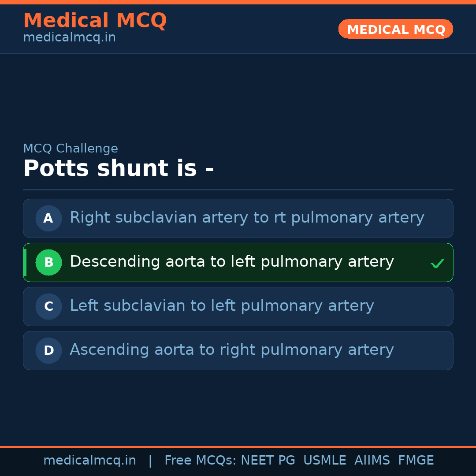Click the orange MEDICAL MCQ badge

395,29
